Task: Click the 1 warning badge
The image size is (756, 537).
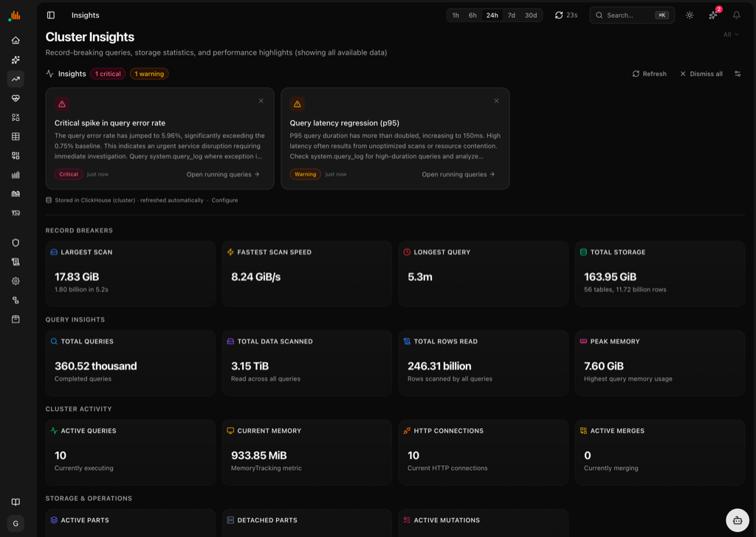Action: pyautogui.click(x=149, y=74)
